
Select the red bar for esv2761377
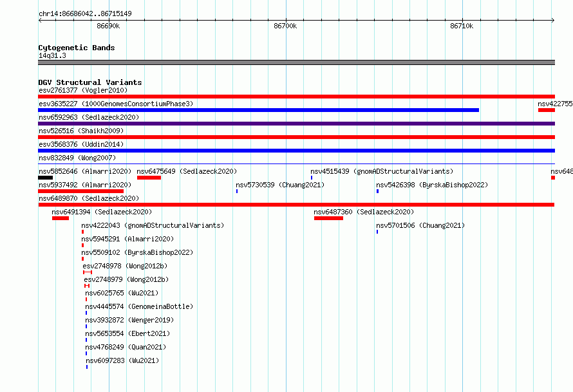click(296, 97)
